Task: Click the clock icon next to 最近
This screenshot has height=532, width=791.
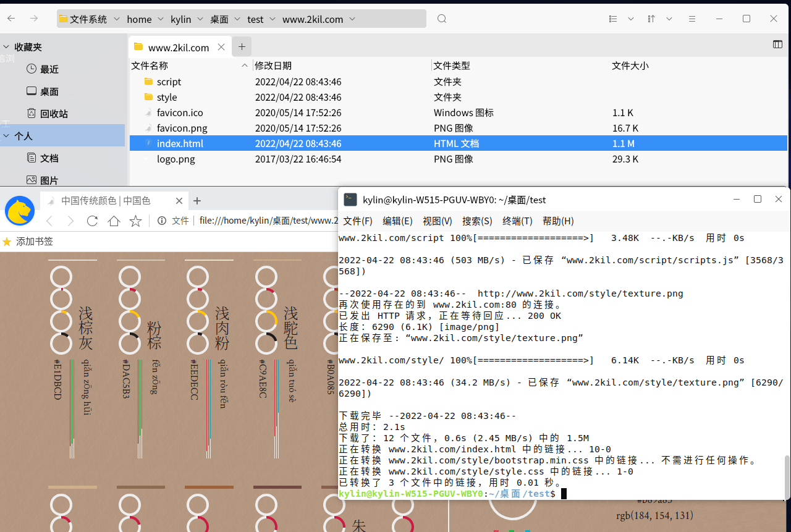Action: [x=32, y=69]
